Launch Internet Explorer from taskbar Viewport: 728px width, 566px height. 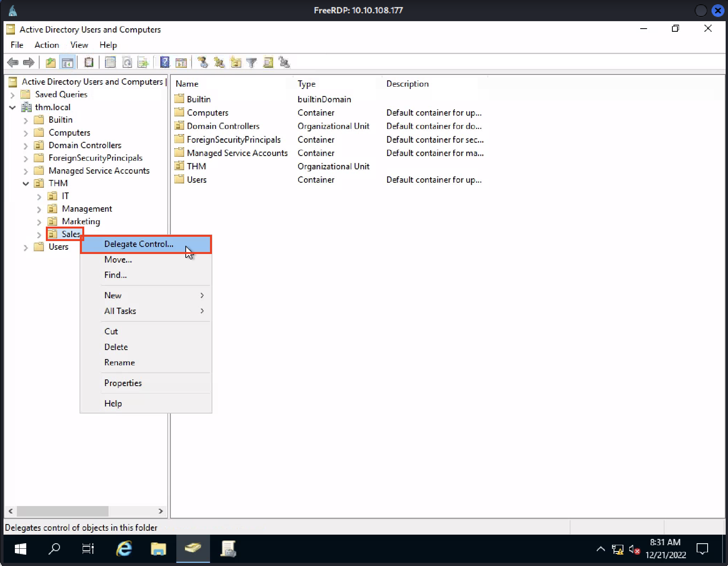pos(124,549)
